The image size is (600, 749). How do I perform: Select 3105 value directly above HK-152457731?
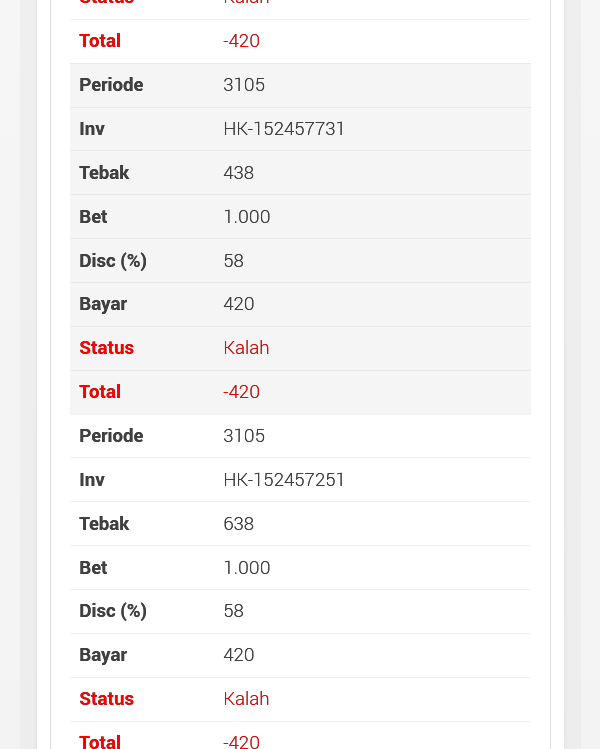244,85
